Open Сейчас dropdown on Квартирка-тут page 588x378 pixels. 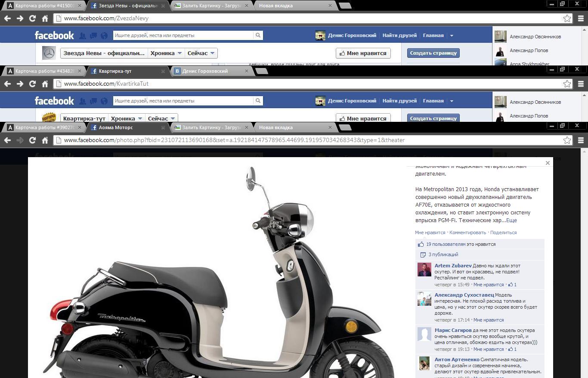pyautogui.click(x=161, y=118)
